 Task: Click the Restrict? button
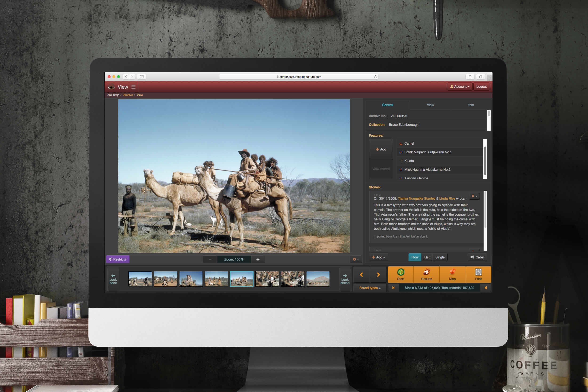pyautogui.click(x=118, y=259)
